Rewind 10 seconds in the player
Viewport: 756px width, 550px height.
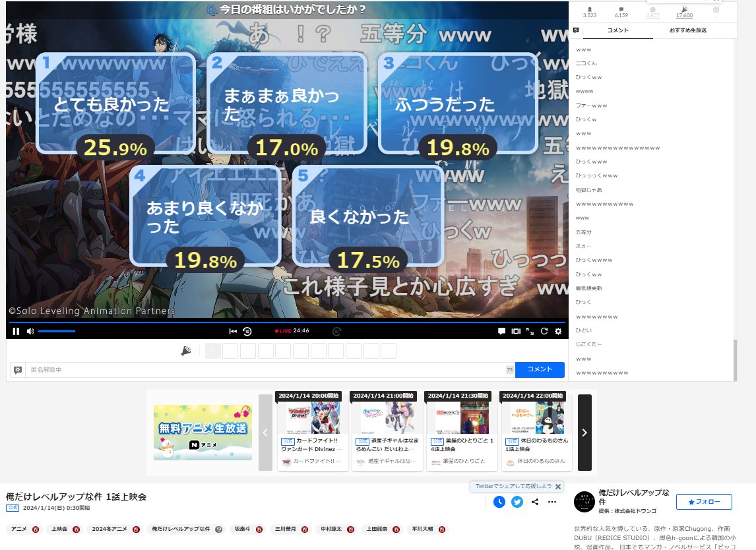(x=247, y=331)
